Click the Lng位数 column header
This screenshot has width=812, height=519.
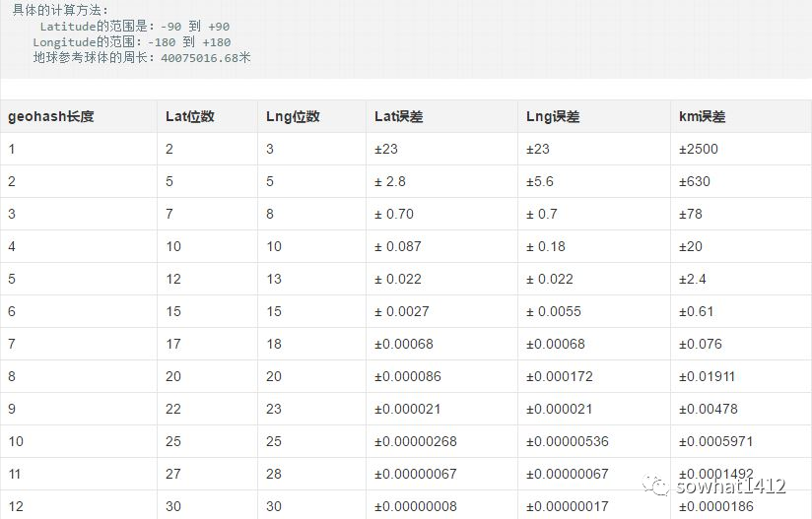293,116
